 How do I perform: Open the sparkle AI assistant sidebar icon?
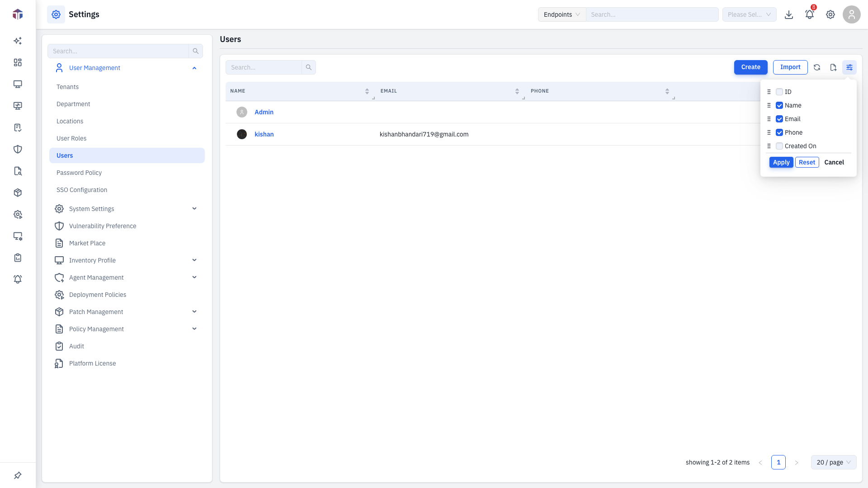point(18,41)
